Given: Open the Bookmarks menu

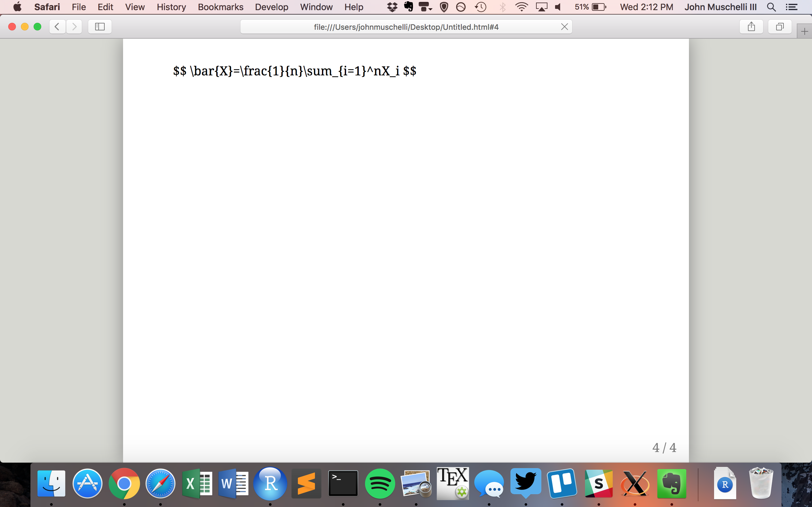Looking at the screenshot, I should click(220, 7).
